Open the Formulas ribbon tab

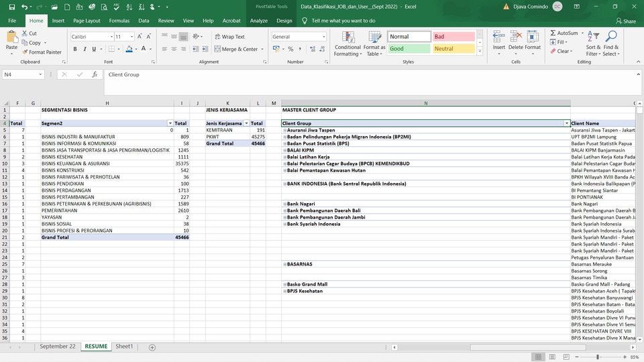click(x=119, y=21)
